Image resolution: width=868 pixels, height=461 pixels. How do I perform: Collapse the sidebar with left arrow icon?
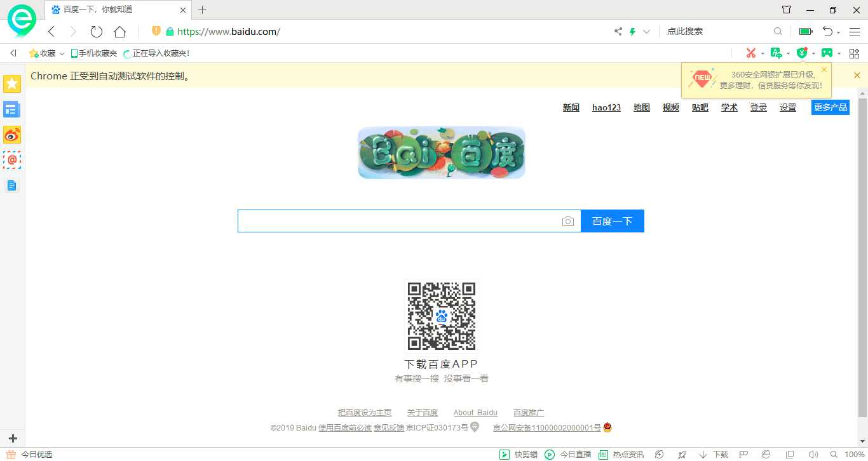click(13, 53)
